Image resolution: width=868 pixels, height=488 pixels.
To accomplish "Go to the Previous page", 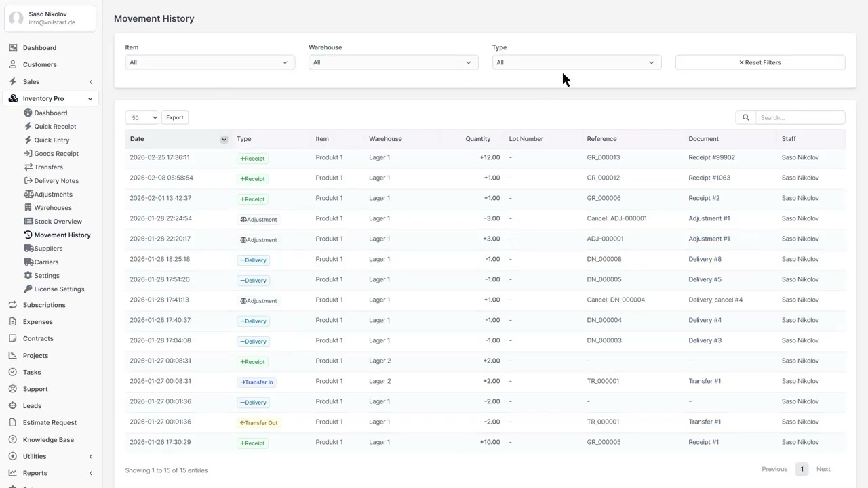I will pos(774,469).
